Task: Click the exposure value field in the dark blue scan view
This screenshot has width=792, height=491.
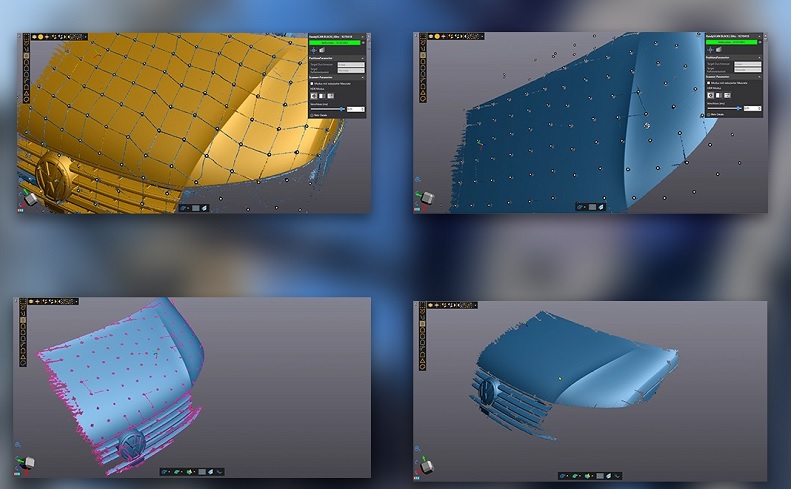Action: [751, 108]
